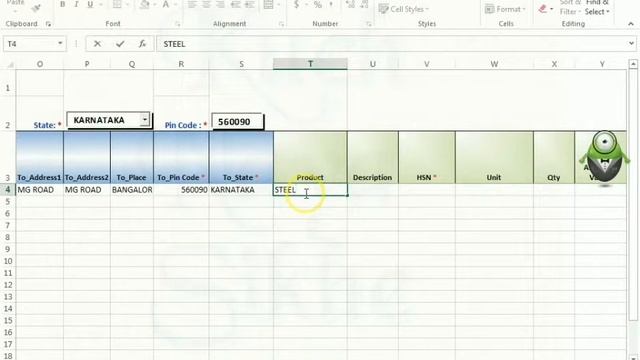Screen dimensions: 640x360
Task: Open Clipboard group dialog launcher
Action: click(x=48, y=24)
